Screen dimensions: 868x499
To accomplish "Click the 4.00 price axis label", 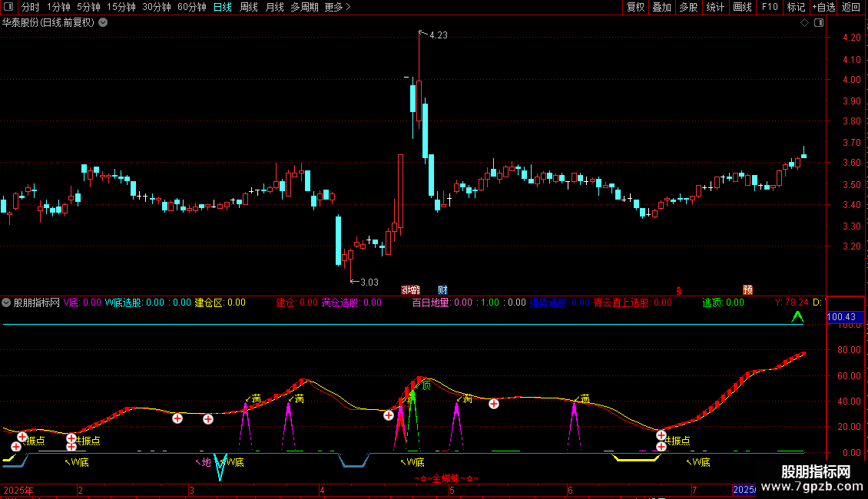I will pyautogui.click(x=851, y=80).
